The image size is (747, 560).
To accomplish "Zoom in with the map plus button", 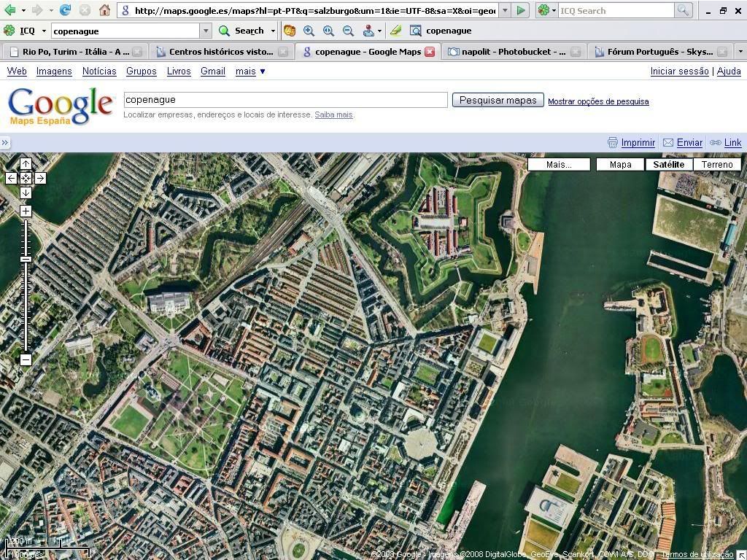I will click(x=26, y=211).
